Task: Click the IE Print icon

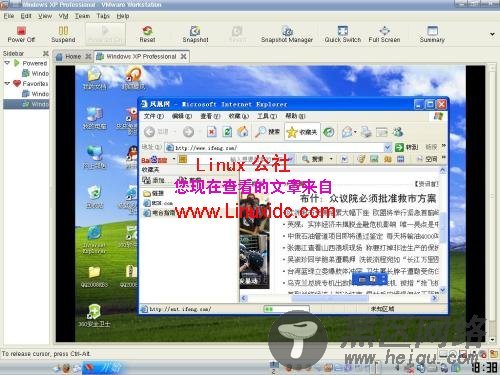Action: click(x=366, y=132)
